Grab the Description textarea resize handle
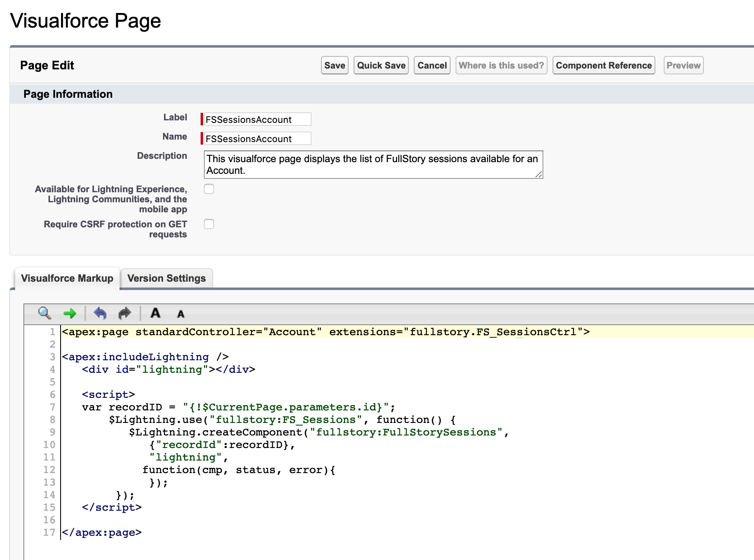Viewport: 754px width, 560px height. tap(539, 175)
